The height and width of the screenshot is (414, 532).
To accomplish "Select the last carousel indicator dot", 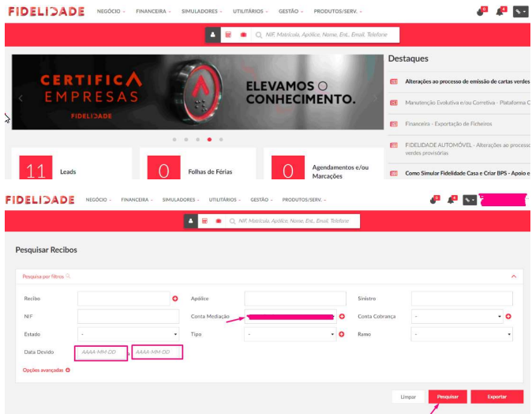I will click(221, 140).
